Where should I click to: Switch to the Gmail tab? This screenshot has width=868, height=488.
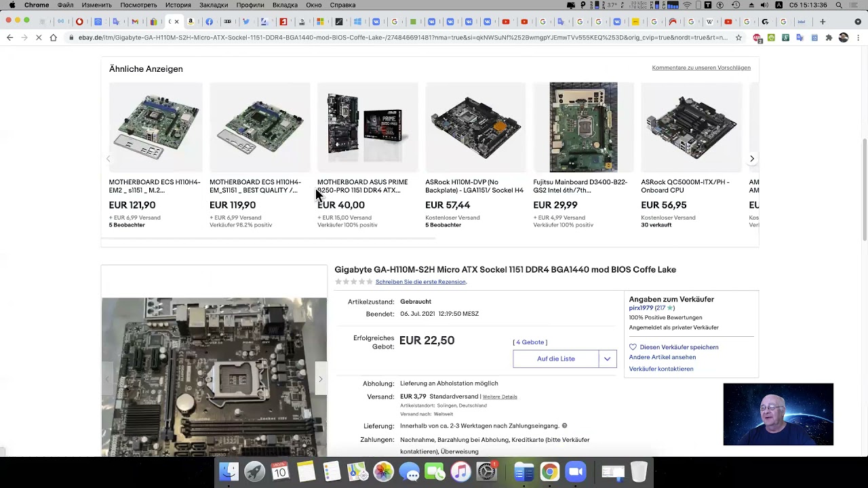coord(135,22)
